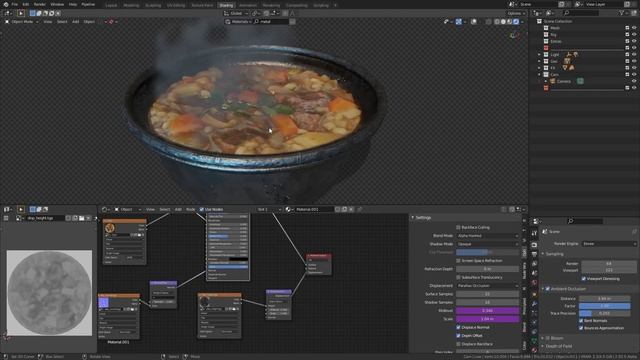The image size is (640, 360).
Task: Toggle viewport gizmos icon
Action: coord(459,22)
